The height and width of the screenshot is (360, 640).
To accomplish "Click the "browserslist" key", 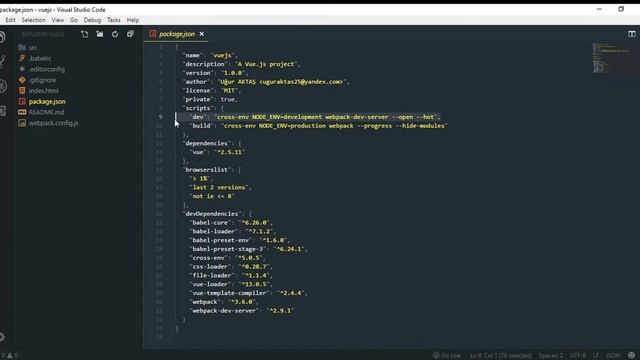I will [207, 170].
